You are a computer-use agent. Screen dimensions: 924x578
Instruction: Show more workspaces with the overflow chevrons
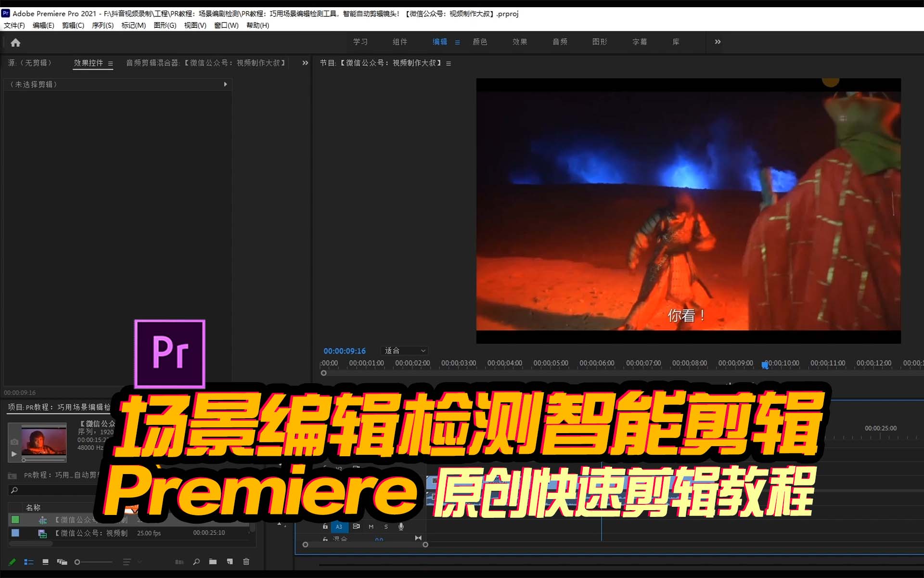tap(718, 42)
